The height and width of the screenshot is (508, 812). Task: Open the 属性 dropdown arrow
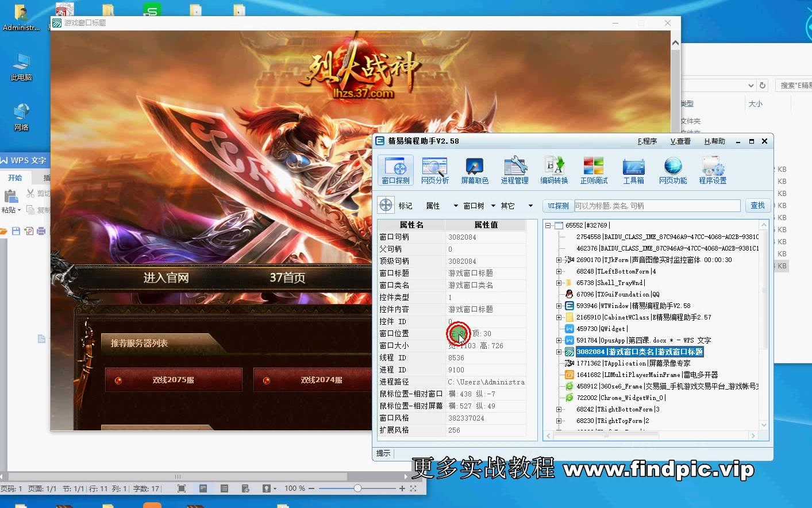(x=456, y=206)
